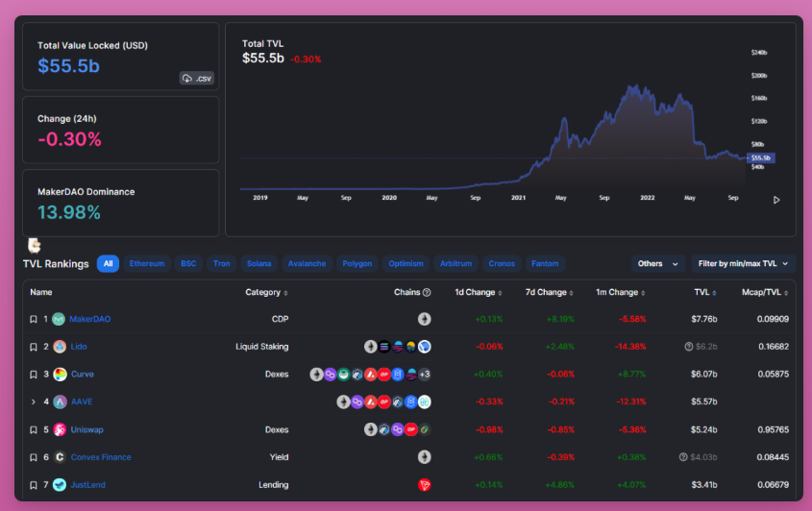Bookmark the JustLend row
This screenshot has width=812, height=511.
click(33, 485)
